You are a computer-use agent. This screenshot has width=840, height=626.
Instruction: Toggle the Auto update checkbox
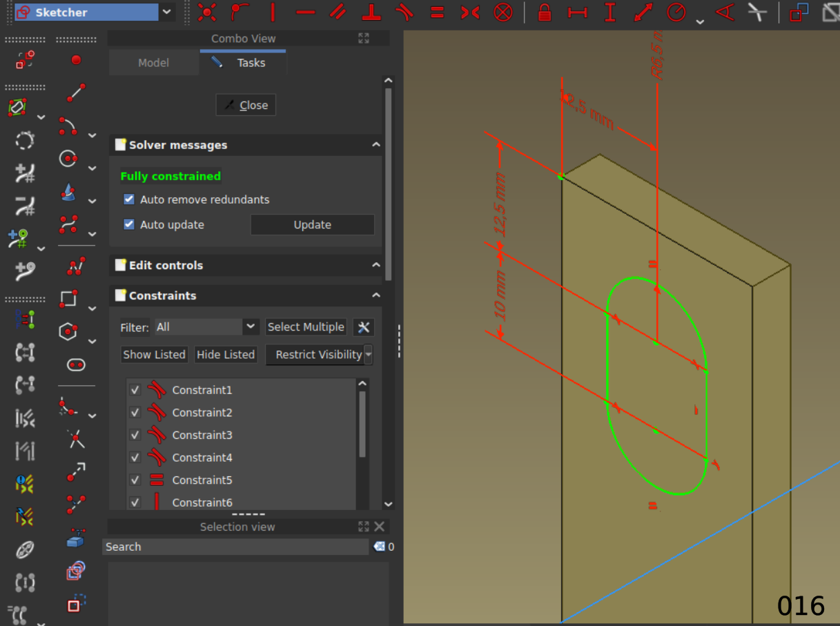[129, 224]
